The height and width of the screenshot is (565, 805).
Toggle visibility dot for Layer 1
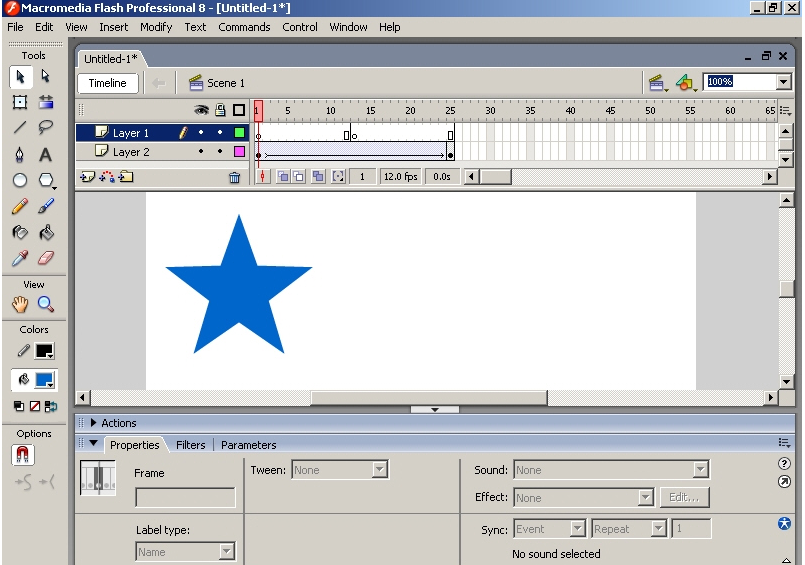coord(201,132)
